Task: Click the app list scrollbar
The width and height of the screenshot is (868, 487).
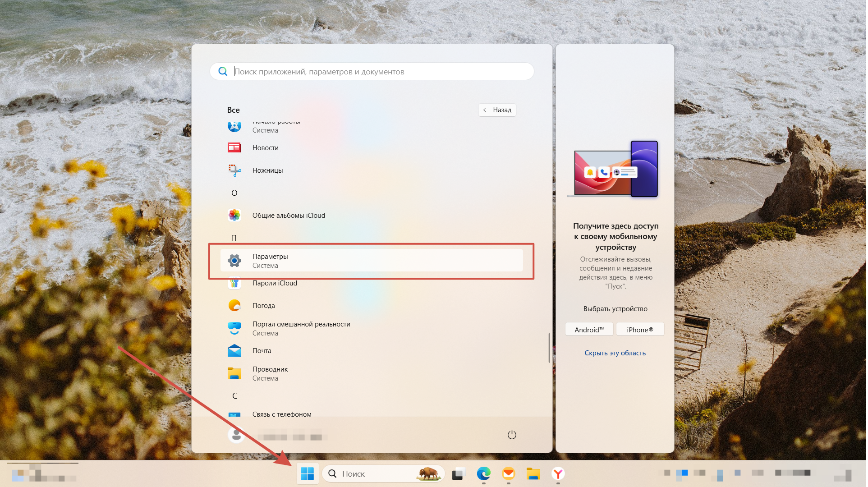Action: [549, 347]
